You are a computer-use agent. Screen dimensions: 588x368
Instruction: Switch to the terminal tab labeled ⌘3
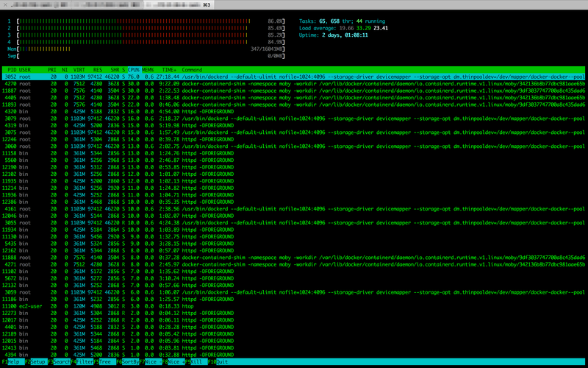tap(179, 5)
